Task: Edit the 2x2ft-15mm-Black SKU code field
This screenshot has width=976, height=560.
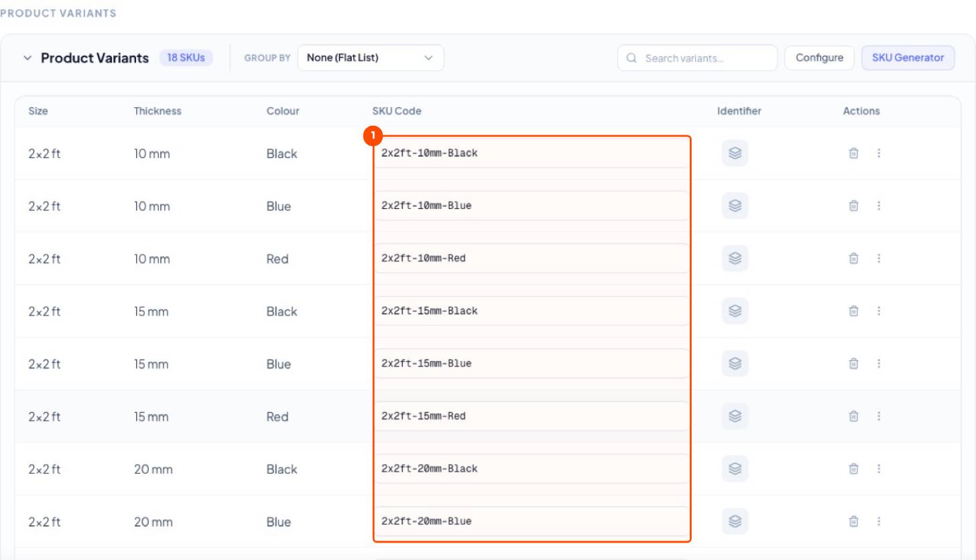Action: 532,311
